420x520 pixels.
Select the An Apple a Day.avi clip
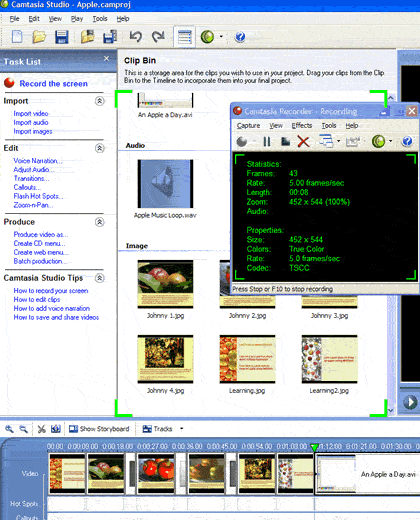[165, 105]
